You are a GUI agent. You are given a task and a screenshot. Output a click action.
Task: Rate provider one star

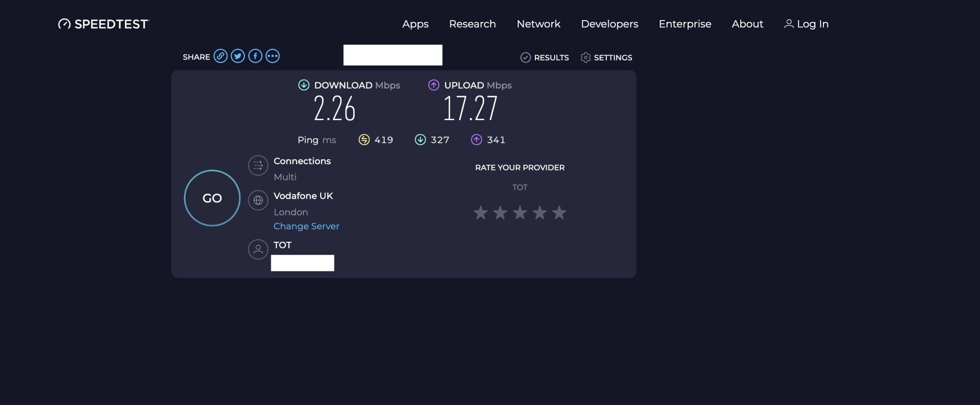[481, 213]
